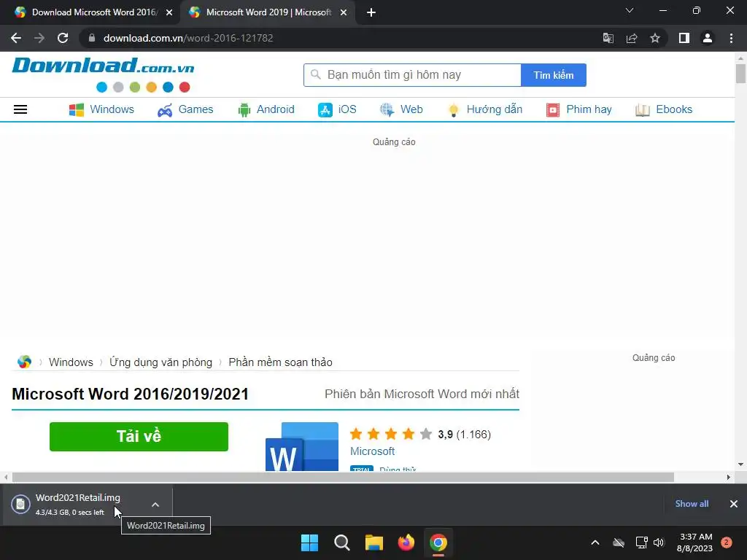Viewport: 747px width, 560px height.
Task: Launch Firefox from the taskbar
Action: (x=406, y=542)
